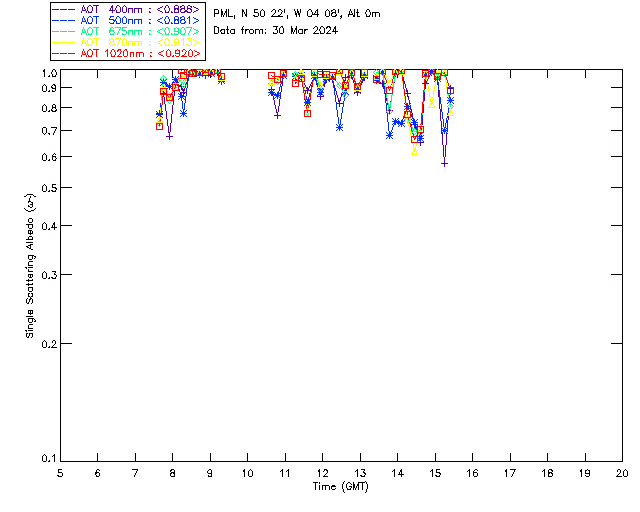Click the 12 tick label on time axis
This screenshot has height=512, width=640.
coord(323,472)
